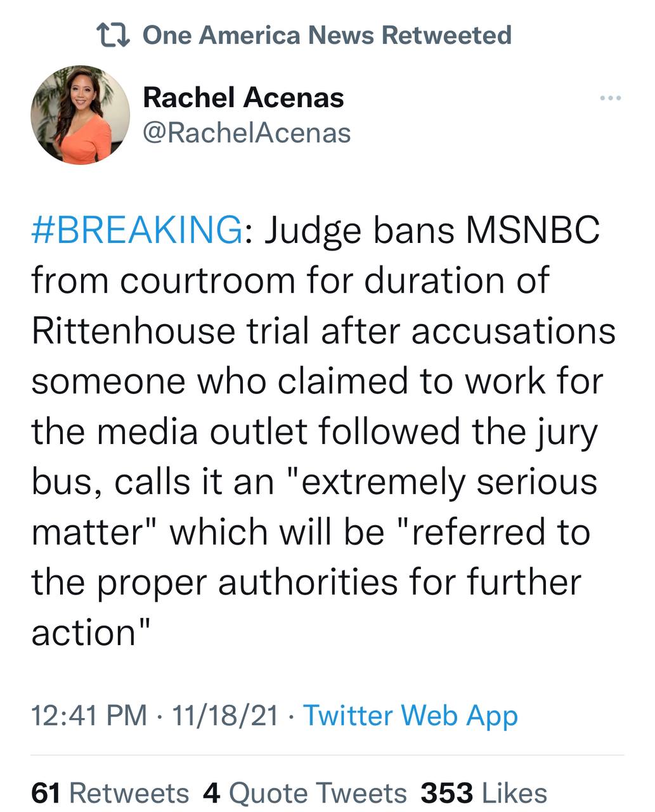Click the word MSNBC in the tweet

tap(533, 230)
